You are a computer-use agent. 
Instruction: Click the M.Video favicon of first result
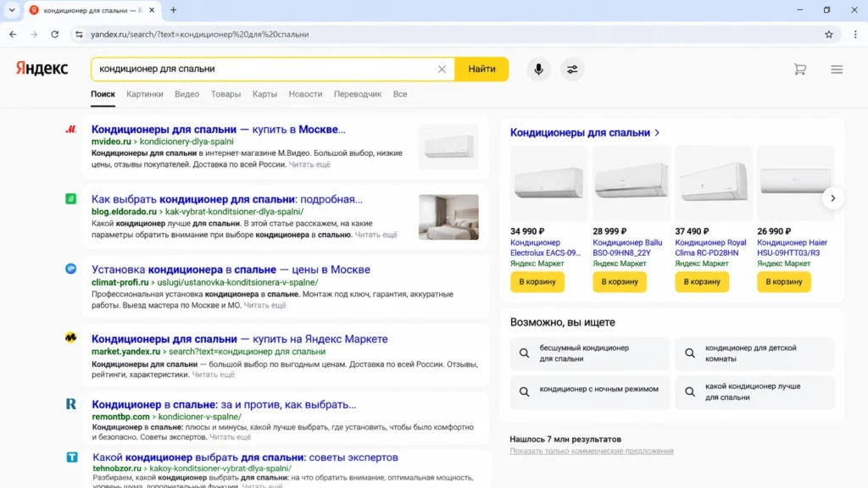click(71, 130)
